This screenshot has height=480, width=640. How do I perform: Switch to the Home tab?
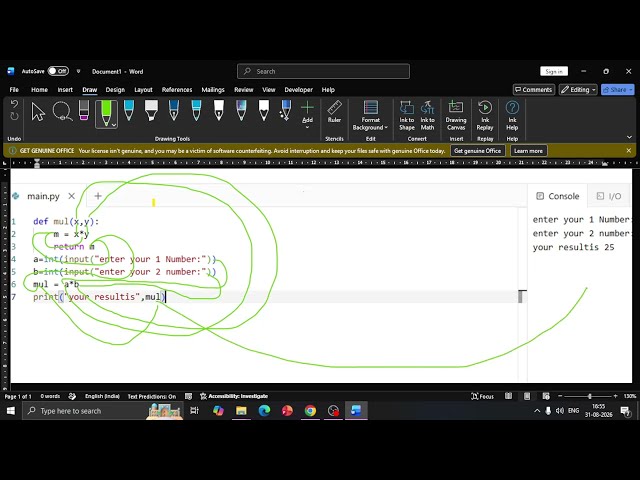(x=39, y=90)
